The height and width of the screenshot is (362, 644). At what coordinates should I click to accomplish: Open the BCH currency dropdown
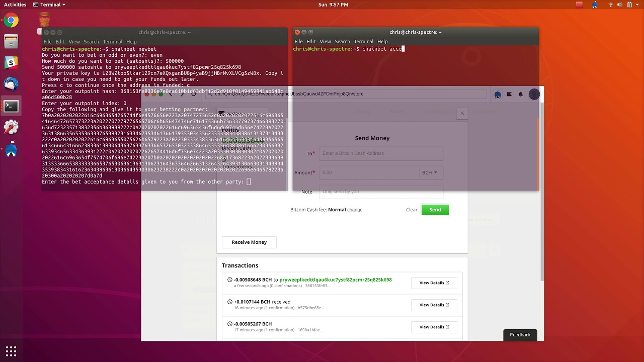[430, 172]
